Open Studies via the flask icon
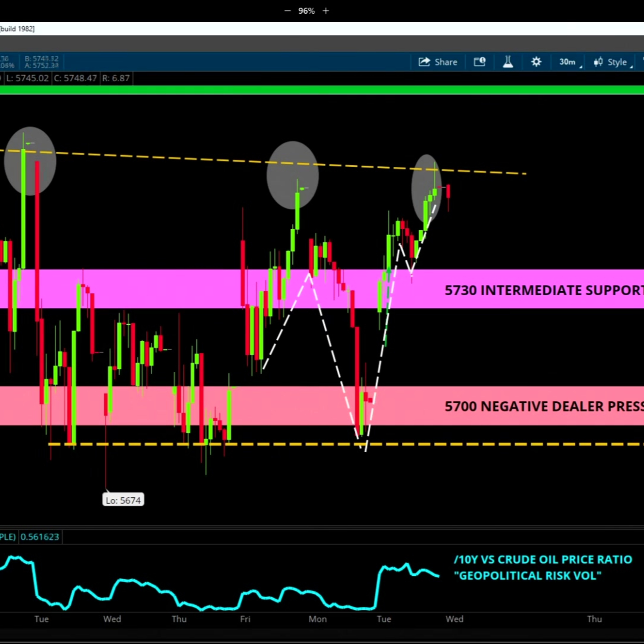The image size is (644, 644). point(508,62)
